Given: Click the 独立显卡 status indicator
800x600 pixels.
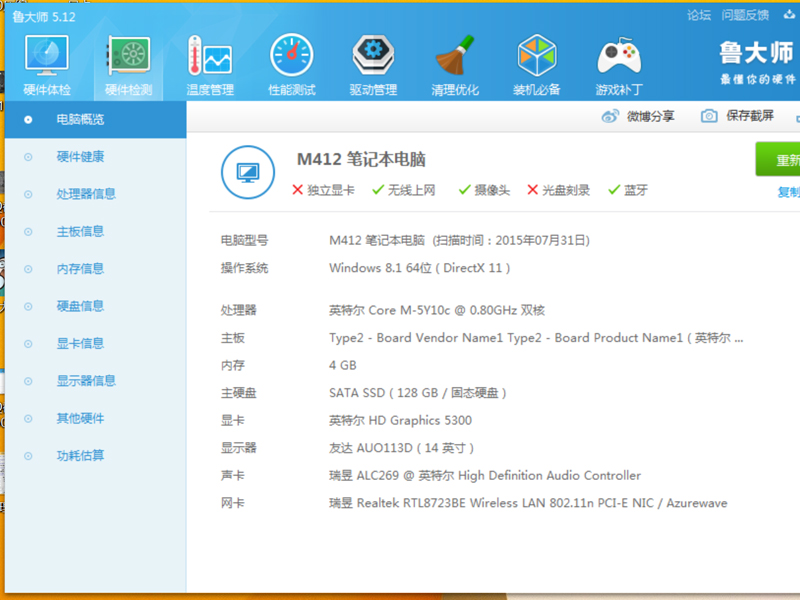Looking at the screenshot, I should click(x=323, y=190).
